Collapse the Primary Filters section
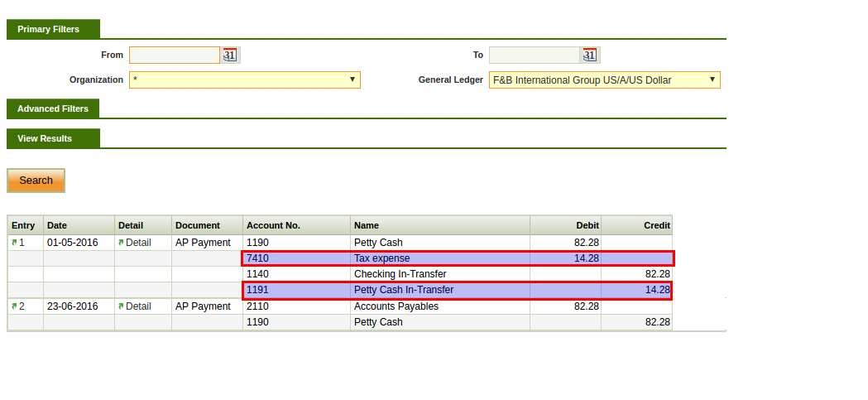This screenshot has height=400, width=868. pos(49,29)
